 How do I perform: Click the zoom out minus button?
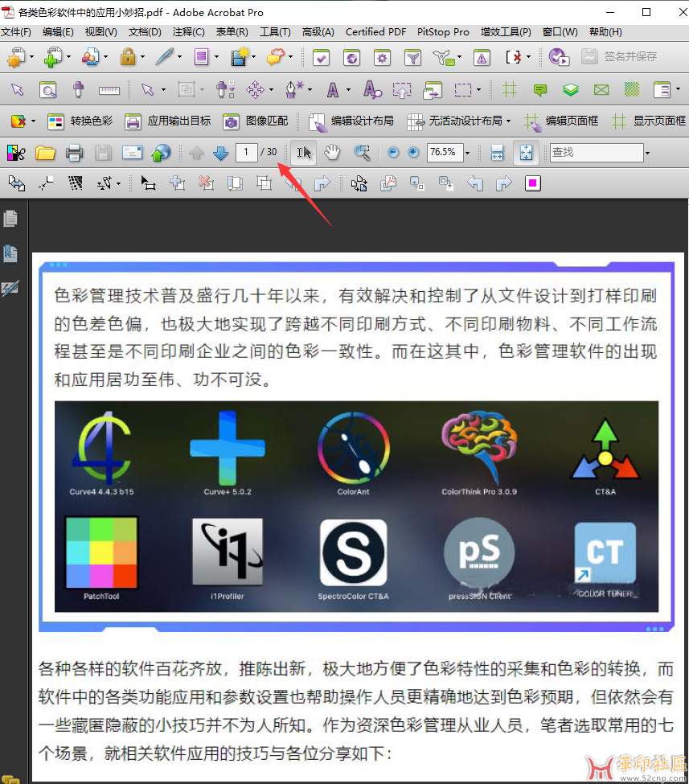tap(393, 153)
